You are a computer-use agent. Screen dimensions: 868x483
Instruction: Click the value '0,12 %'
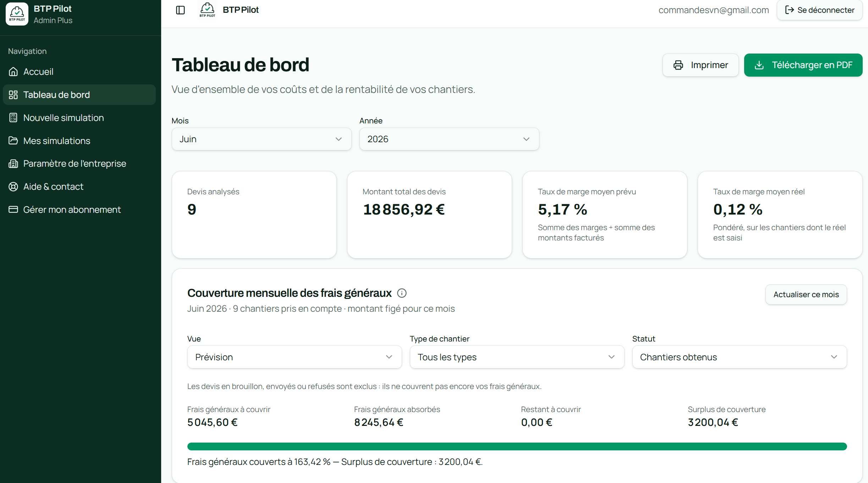click(x=738, y=210)
